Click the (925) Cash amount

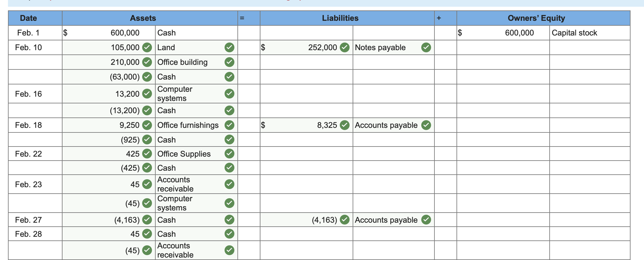click(x=130, y=140)
